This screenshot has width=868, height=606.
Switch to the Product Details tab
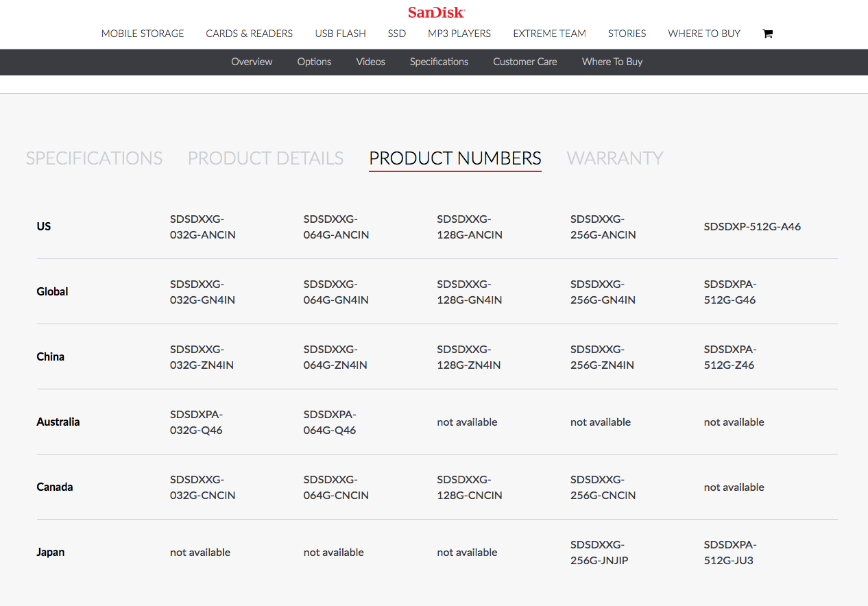266,158
